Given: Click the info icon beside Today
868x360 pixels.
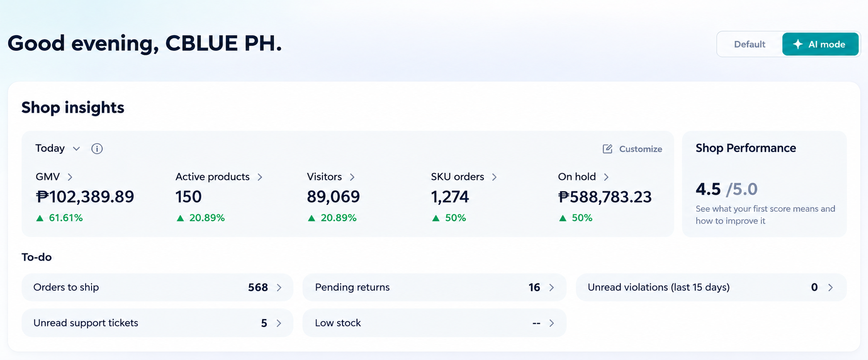Looking at the screenshot, I should [x=97, y=149].
